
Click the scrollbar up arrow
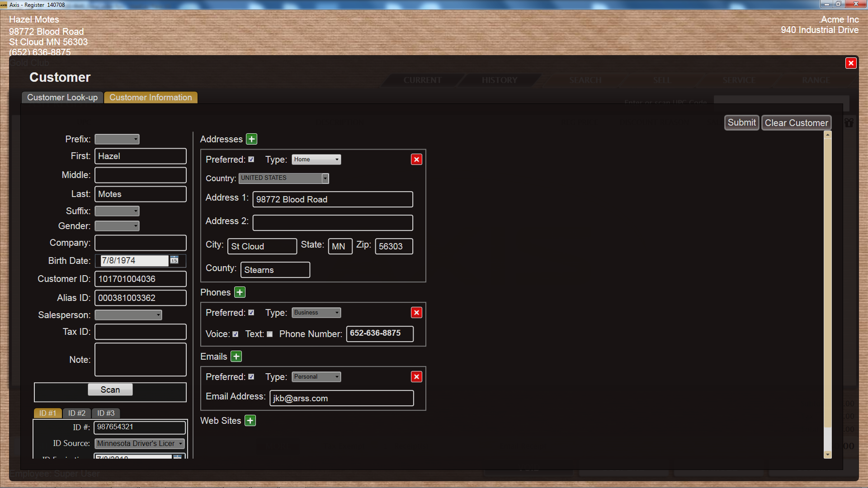coord(828,135)
